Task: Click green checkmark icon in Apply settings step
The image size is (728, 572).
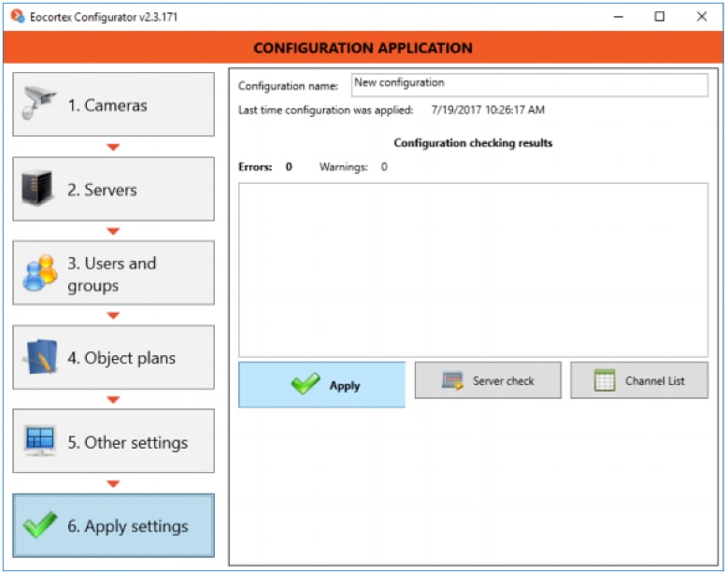Action: click(39, 525)
